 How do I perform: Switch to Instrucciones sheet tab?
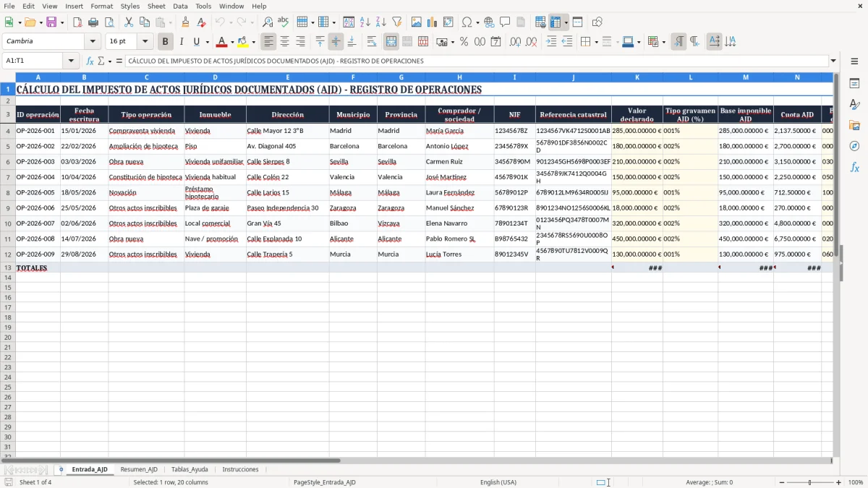coord(240,469)
